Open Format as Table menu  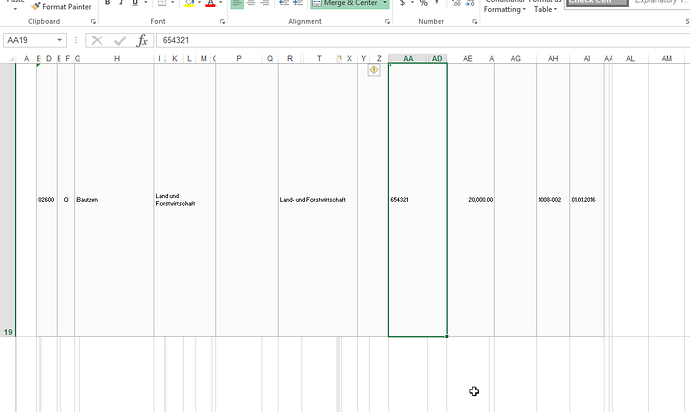coord(545,6)
